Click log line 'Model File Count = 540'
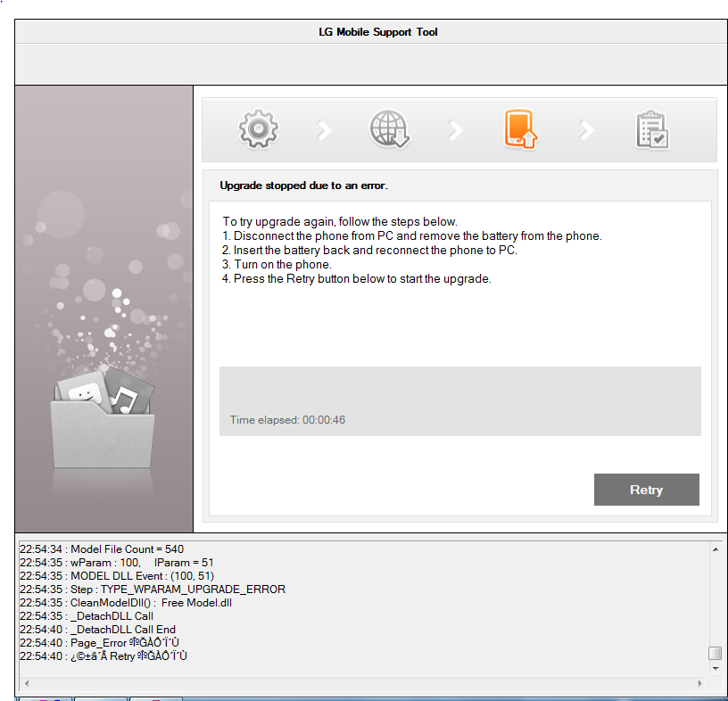 (102, 549)
